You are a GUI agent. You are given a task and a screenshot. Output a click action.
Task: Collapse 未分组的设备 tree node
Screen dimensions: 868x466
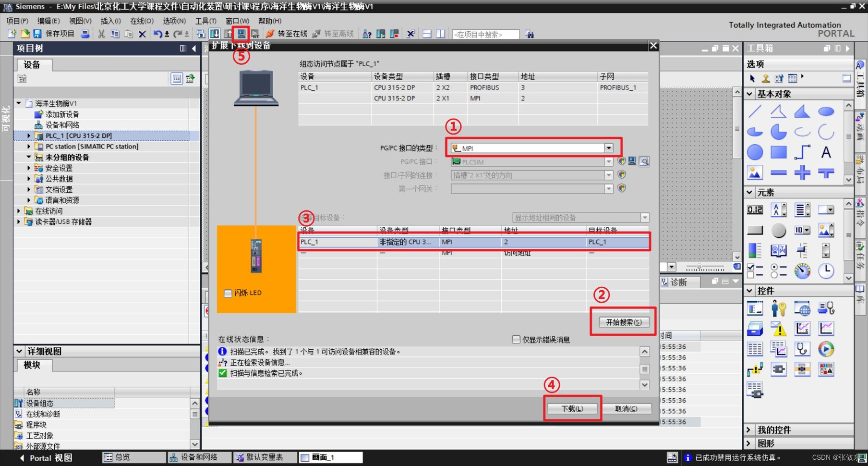click(29, 157)
